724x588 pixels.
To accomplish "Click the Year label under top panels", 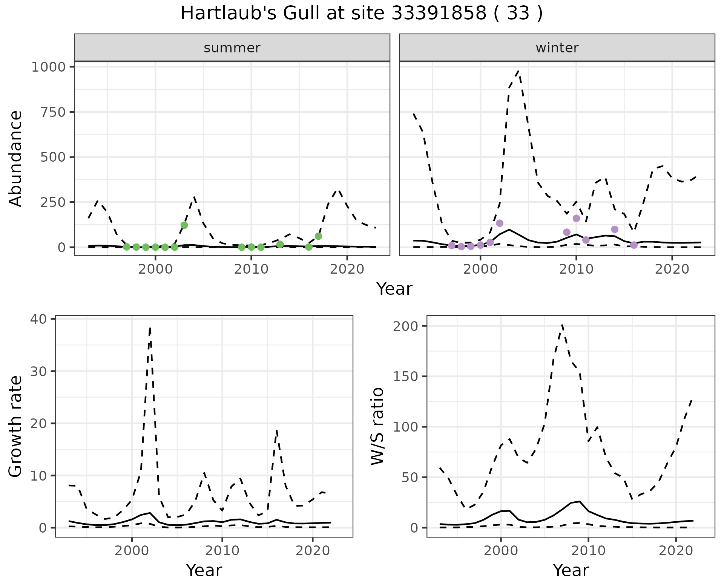I will [394, 289].
